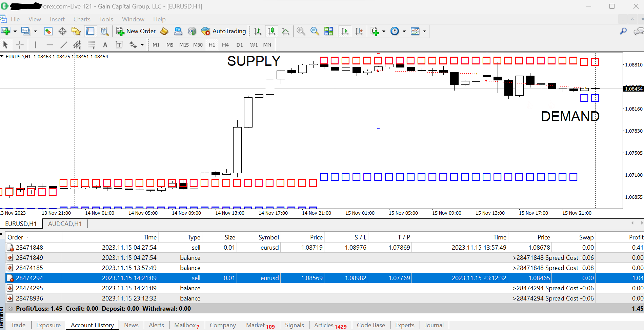Tile chart windows icon
Screen dimensions: 644x330
[x=328, y=31]
